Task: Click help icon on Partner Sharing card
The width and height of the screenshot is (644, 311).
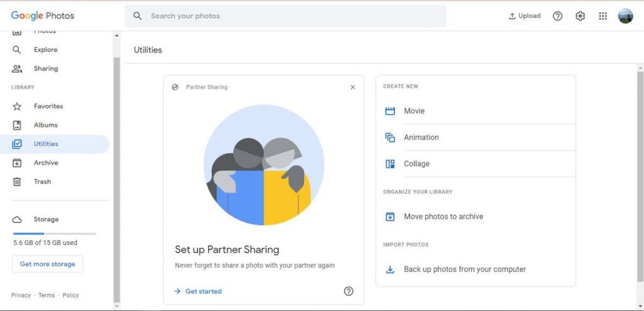Action: point(348,291)
